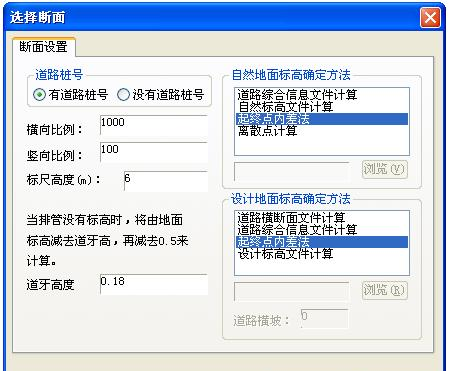Switch to the 断面设置 tab
449x371 pixels.
43,47
